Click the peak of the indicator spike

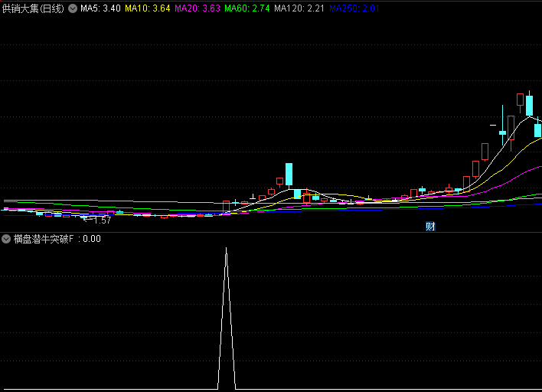(x=226, y=248)
